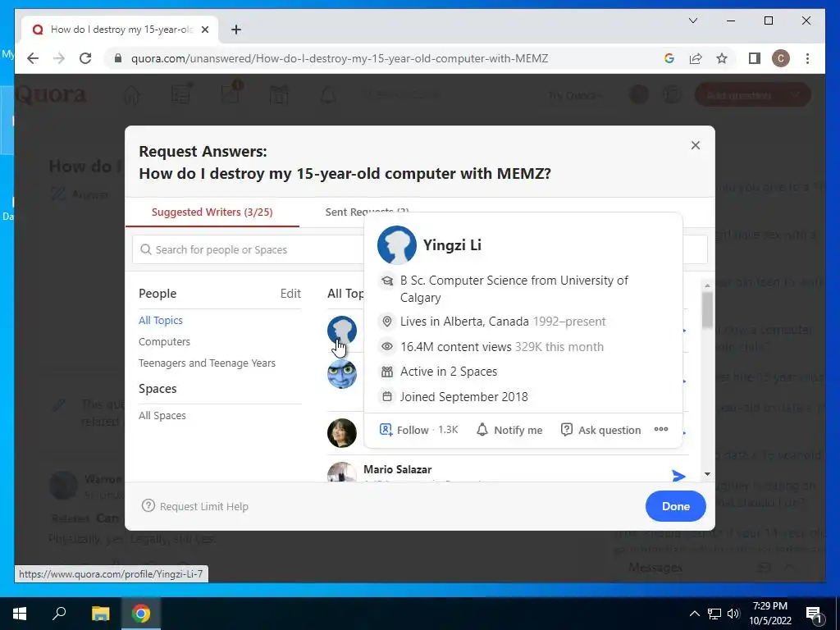Viewport: 840px width, 630px height.
Task: Open Windows Start menu
Action: click(20, 614)
